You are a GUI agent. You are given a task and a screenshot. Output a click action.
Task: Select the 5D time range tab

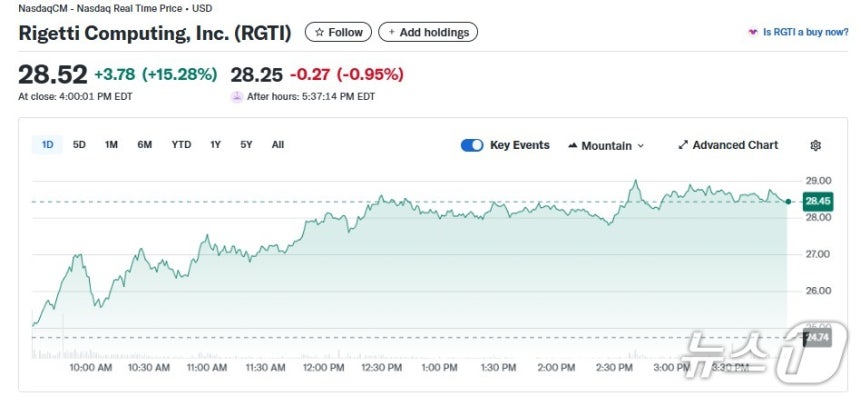[x=79, y=145]
